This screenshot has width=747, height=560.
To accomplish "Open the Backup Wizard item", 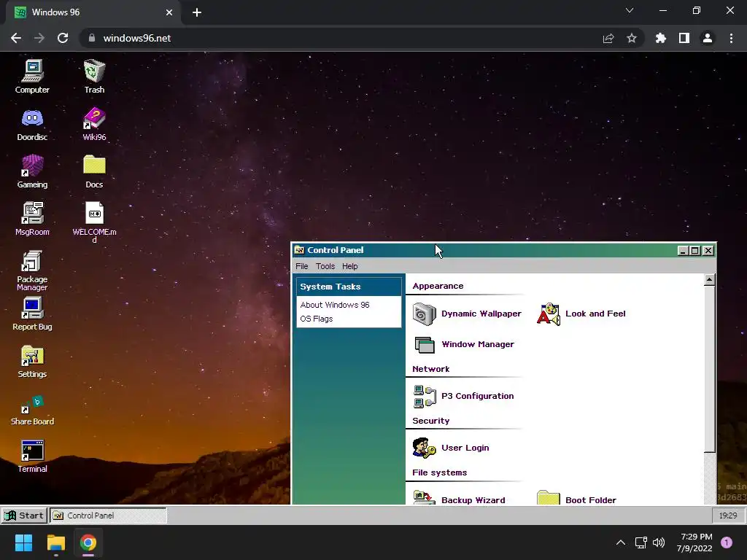I will point(459,499).
